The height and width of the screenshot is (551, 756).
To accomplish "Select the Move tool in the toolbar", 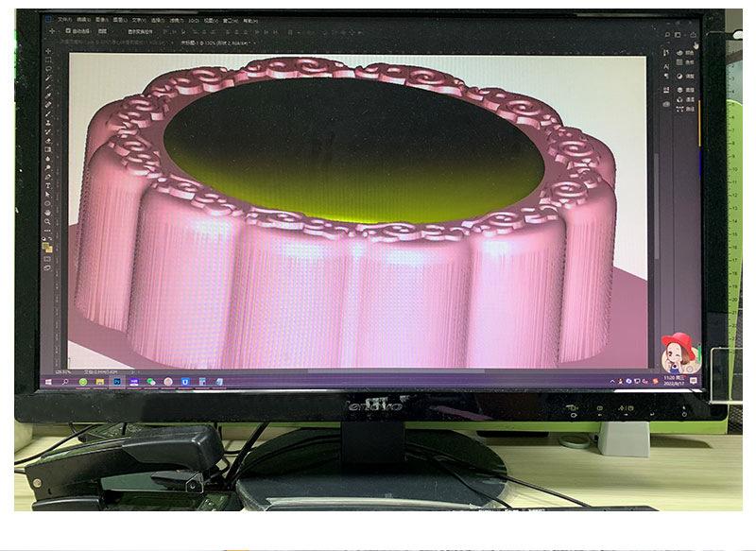I will 47,51.
